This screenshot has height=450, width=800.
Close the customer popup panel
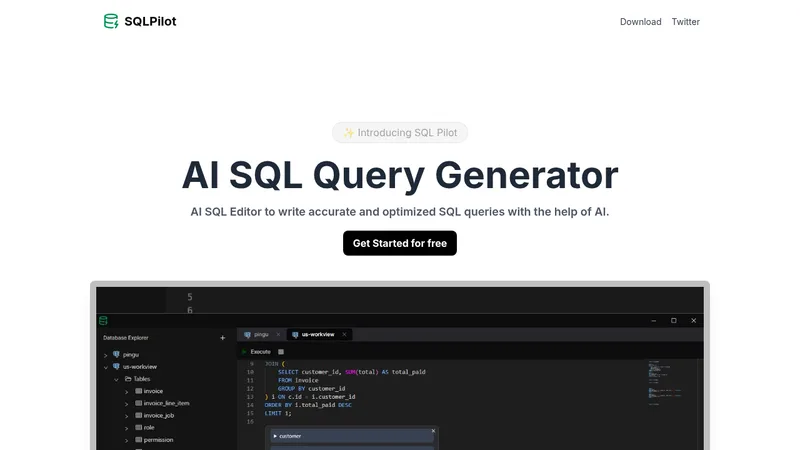pyautogui.click(x=433, y=431)
